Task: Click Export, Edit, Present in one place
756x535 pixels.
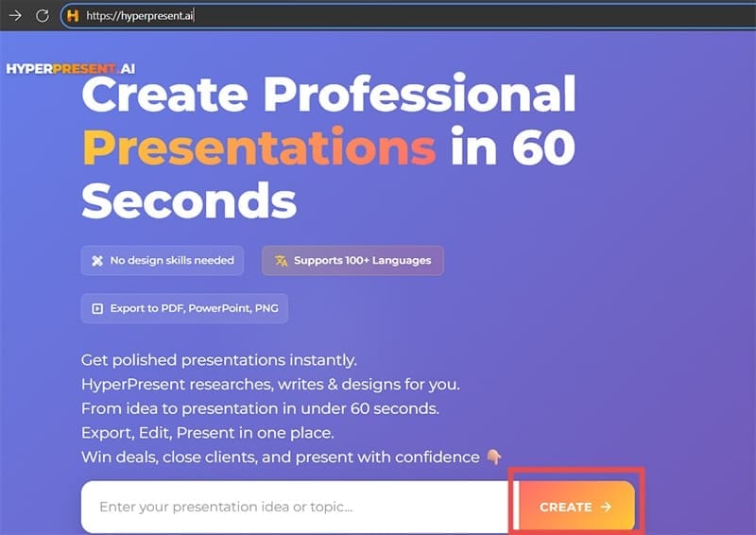Action: coord(207,433)
